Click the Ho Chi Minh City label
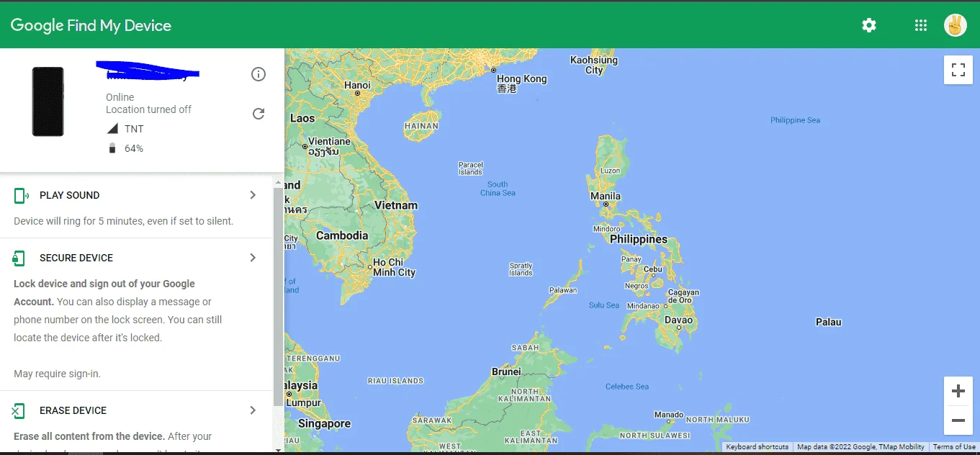The height and width of the screenshot is (455, 980). [x=394, y=267]
